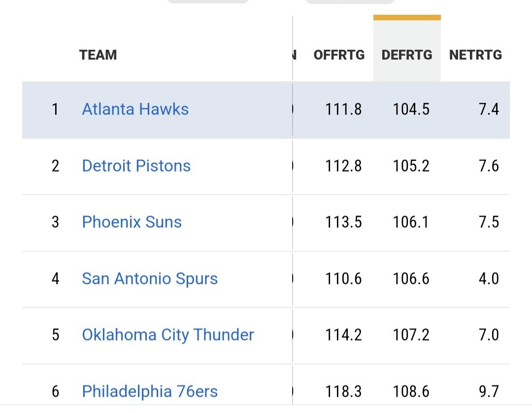Sort table by OFFRTG column header
Image resolution: width=532 pixels, height=413 pixels.
[339, 55]
